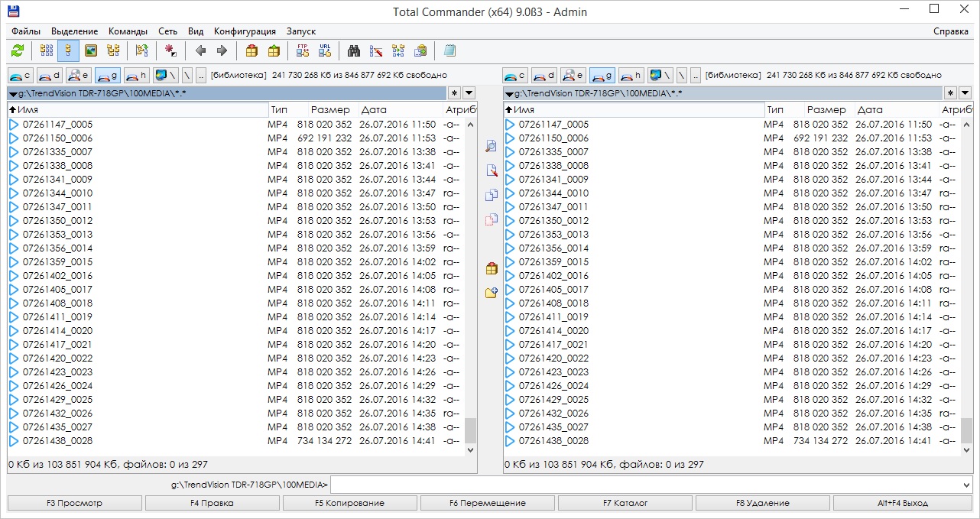
Task: Toggle thumbnail view mode in the toolbar
Action: [91, 51]
